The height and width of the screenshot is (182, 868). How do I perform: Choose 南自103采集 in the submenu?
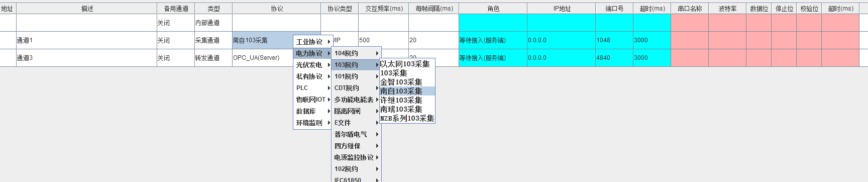click(x=407, y=91)
